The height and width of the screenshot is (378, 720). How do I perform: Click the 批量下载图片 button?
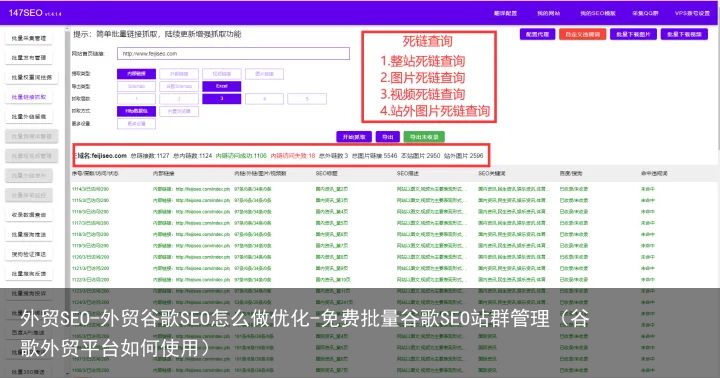pyautogui.click(x=633, y=34)
